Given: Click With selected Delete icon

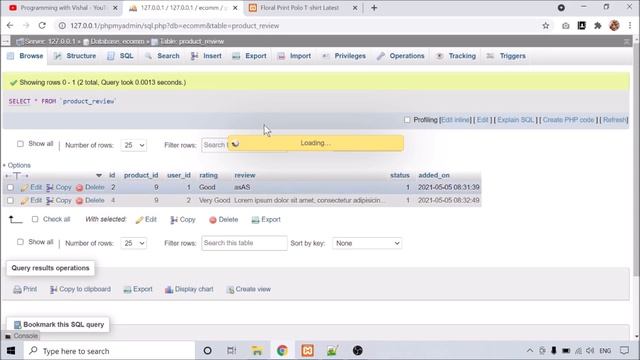Looking at the screenshot, I should point(212,220).
